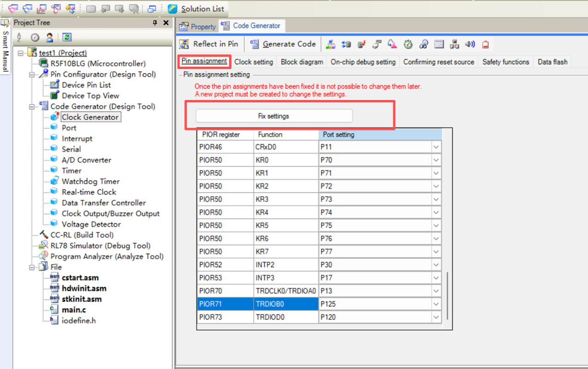Open the Port setting dropdown for TRDIOB0
588x369 pixels.
click(436, 304)
